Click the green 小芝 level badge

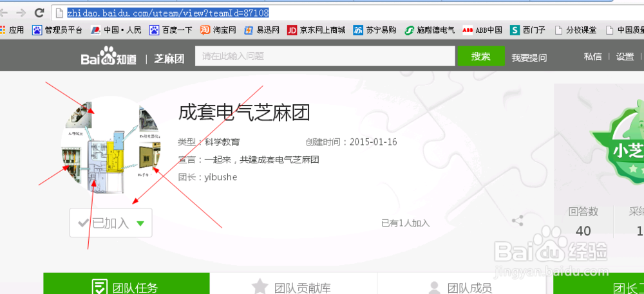(618, 143)
